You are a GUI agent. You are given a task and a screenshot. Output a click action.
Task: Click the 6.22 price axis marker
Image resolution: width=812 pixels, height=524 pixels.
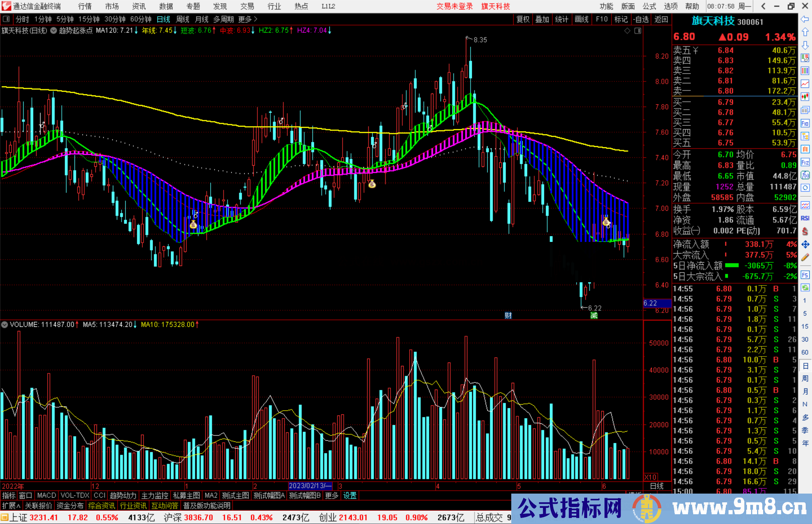click(656, 303)
